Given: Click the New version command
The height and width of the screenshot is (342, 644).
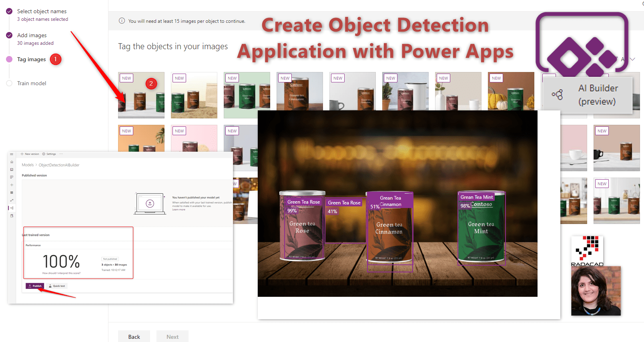Looking at the screenshot, I should (x=30, y=154).
